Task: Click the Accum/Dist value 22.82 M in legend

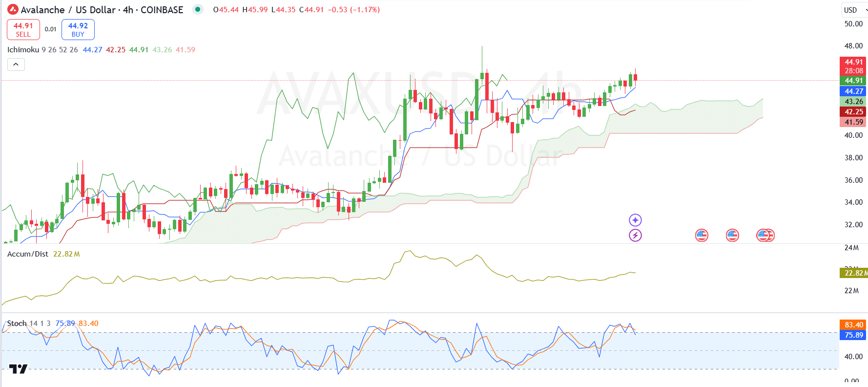Action: pos(66,254)
